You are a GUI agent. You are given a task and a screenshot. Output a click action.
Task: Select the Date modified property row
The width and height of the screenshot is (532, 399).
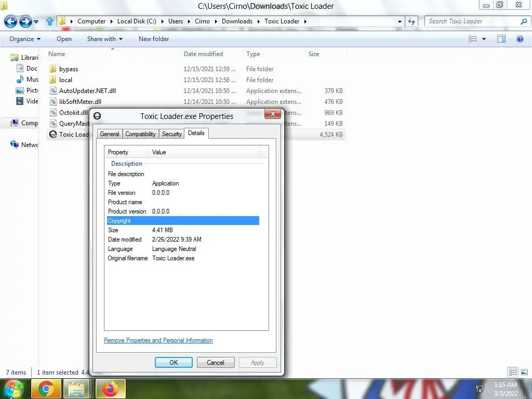(183, 240)
